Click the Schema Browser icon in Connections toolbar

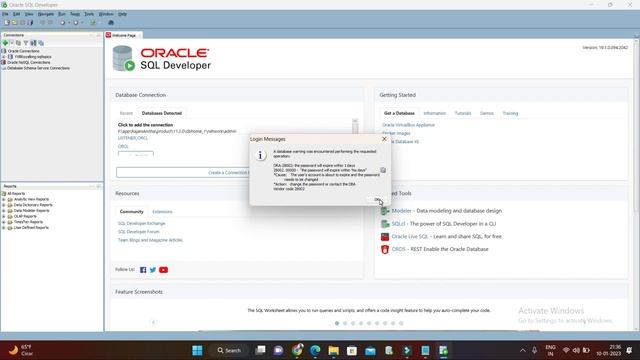coord(33,43)
